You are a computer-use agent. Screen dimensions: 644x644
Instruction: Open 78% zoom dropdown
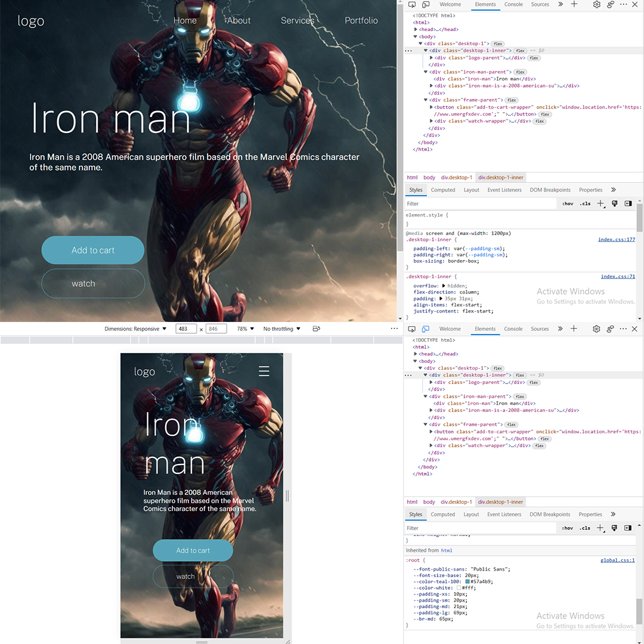tap(246, 329)
